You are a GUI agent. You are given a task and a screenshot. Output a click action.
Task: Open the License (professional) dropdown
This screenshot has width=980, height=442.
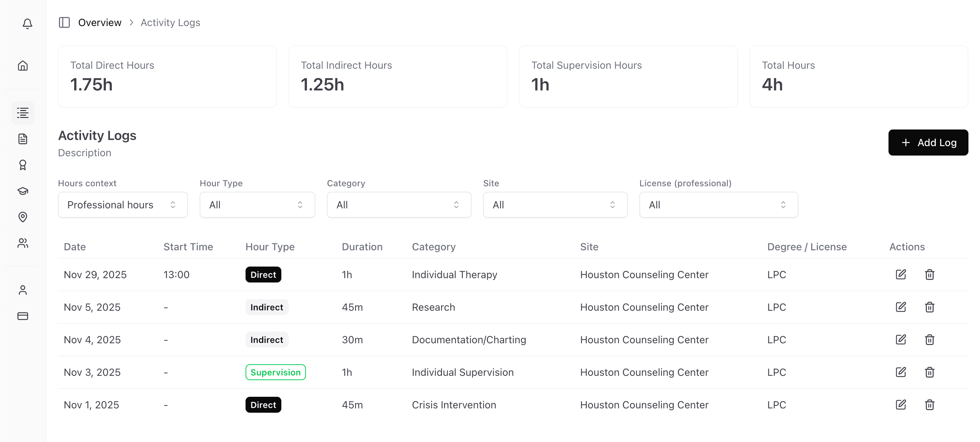[x=718, y=205]
